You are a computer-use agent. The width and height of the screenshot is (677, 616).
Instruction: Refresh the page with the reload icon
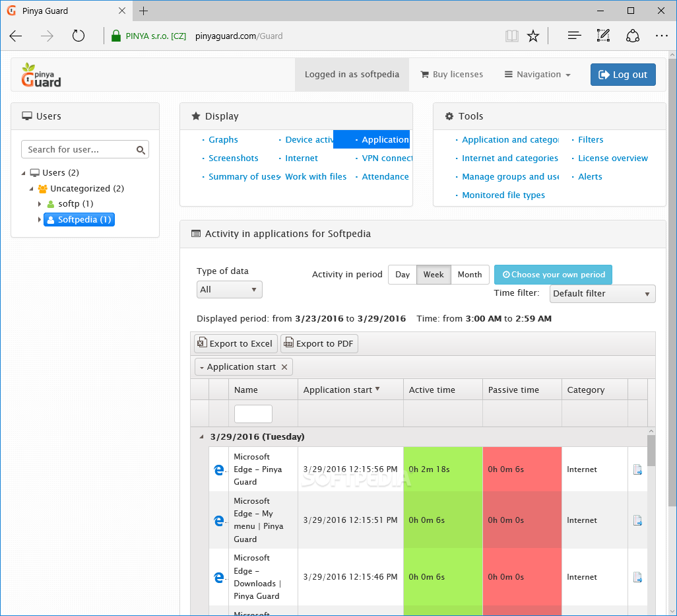point(78,36)
